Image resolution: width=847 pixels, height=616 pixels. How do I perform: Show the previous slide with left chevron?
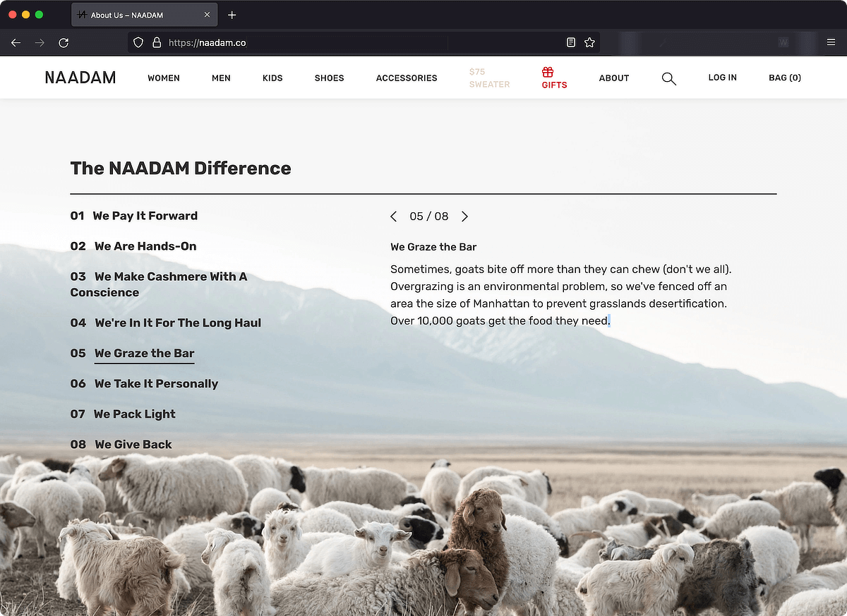coord(394,217)
